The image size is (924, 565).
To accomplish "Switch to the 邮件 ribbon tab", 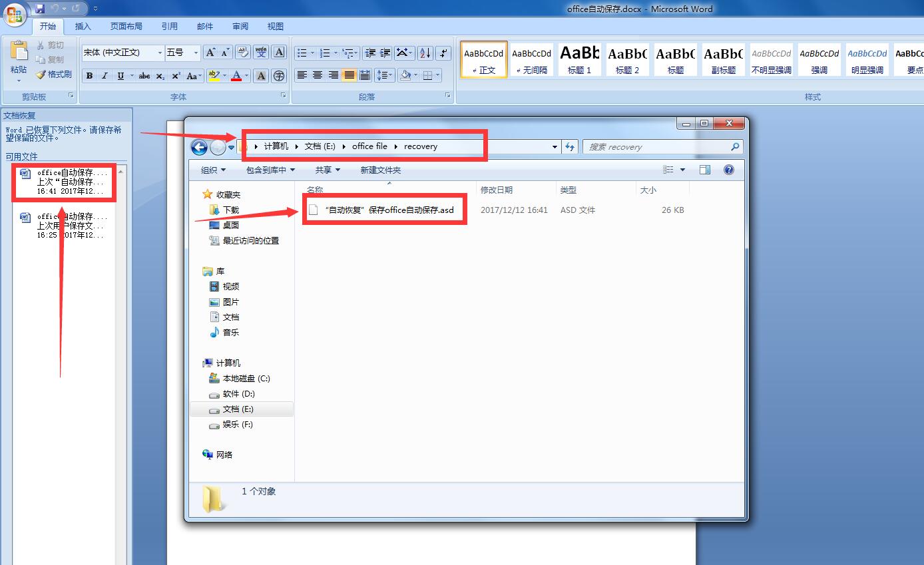I will (205, 27).
